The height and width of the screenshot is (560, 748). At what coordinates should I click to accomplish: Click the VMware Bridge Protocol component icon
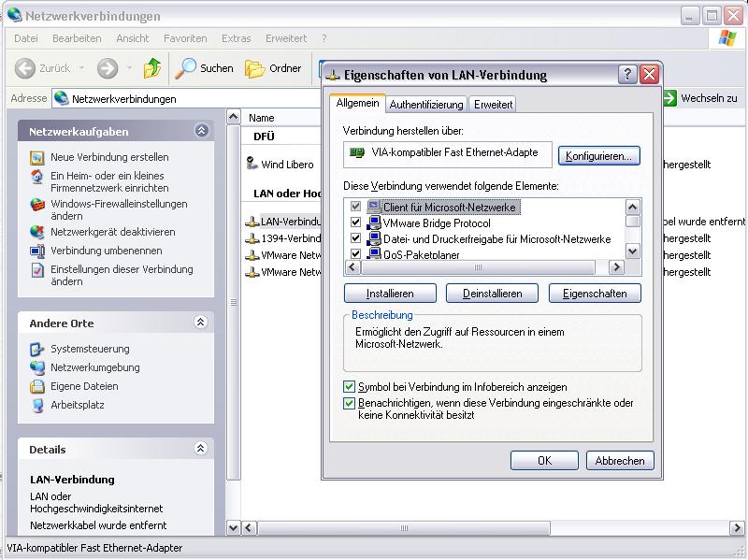[x=374, y=223]
